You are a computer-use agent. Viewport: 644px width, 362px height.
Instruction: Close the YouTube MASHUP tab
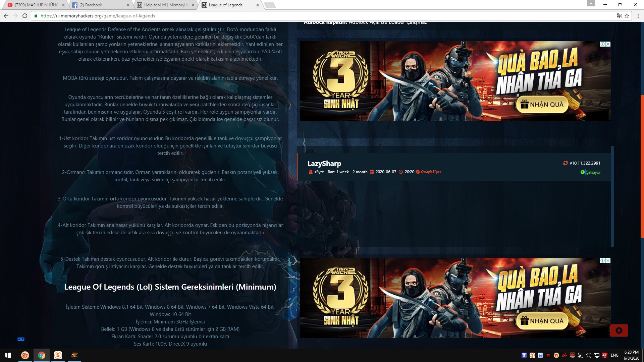[x=63, y=5]
